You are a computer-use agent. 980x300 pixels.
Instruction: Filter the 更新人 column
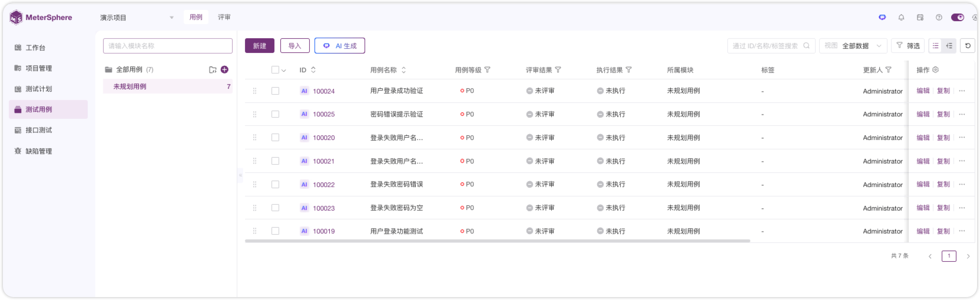point(888,70)
